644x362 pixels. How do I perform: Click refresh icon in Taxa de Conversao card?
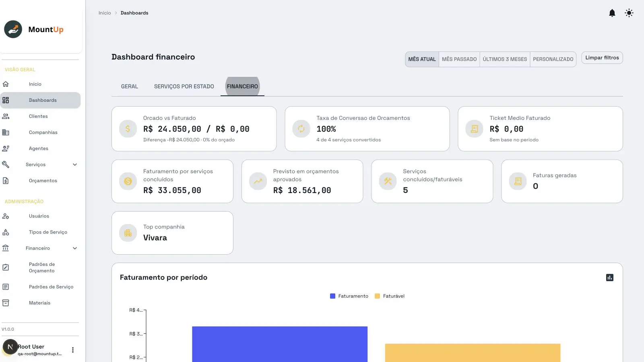tap(301, 129)
